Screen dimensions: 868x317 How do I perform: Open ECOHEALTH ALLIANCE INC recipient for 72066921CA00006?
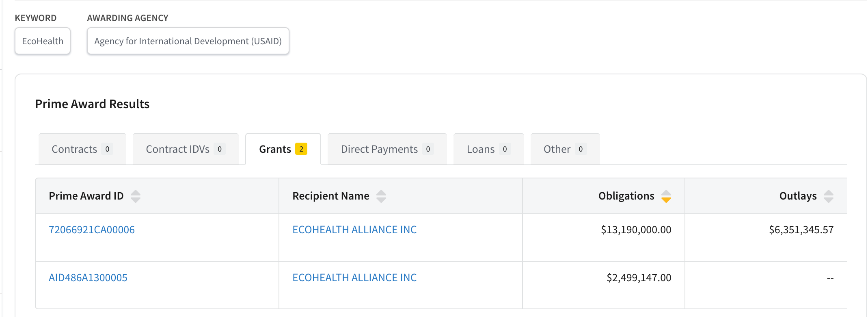point(354,230)
